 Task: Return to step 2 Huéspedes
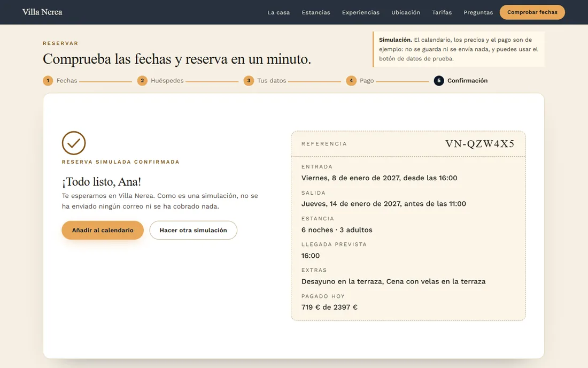160,81
